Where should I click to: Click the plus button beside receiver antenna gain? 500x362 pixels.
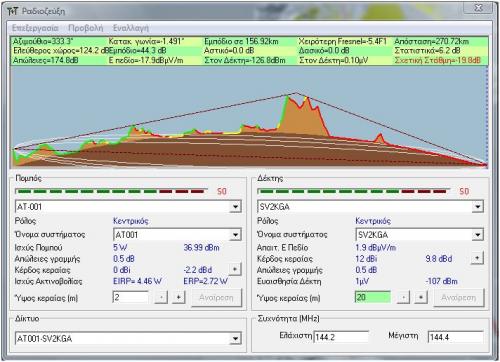pos(477,258)
